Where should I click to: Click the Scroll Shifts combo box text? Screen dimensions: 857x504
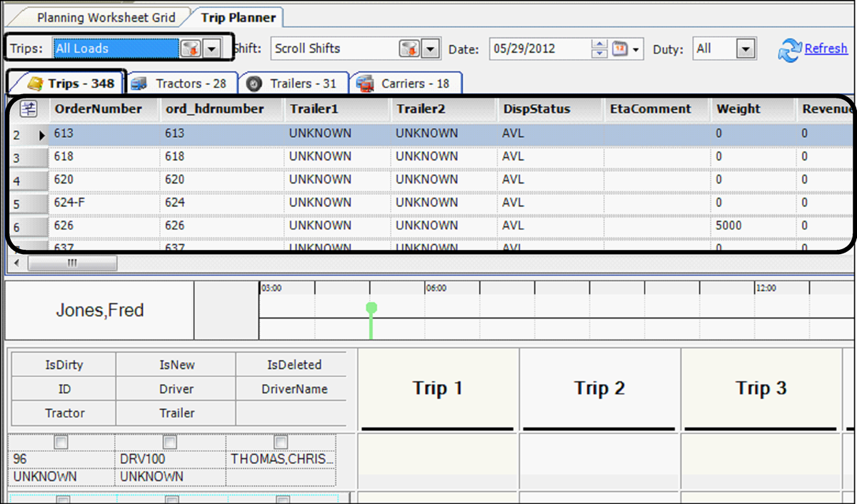pyautogui.click(x=308, y=49)
